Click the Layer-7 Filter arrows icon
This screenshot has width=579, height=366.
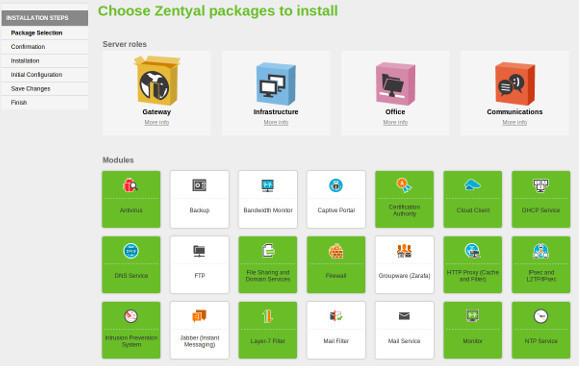coord(268,316)
